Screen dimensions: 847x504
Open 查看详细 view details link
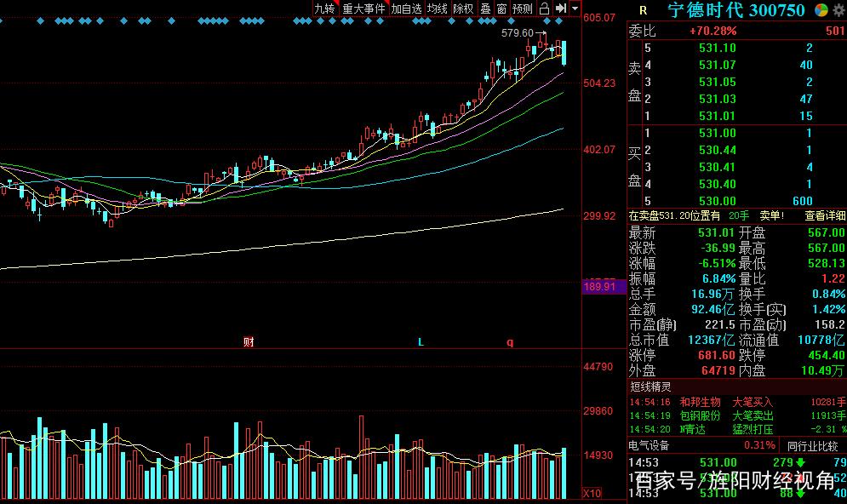click(825, 216)
